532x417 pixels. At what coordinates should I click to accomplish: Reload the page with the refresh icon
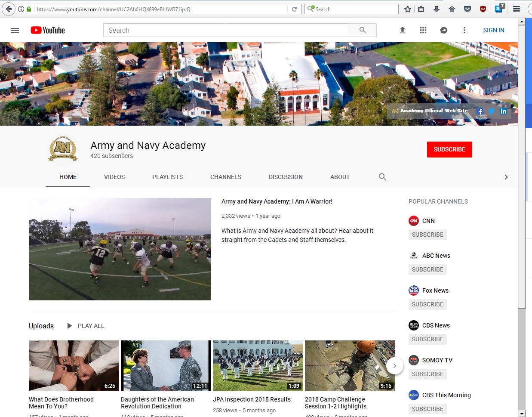[294, 9]
